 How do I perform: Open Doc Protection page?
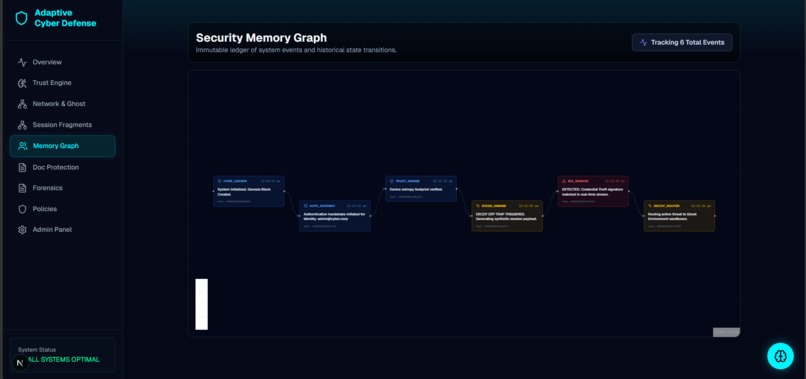tap(63, 167)
